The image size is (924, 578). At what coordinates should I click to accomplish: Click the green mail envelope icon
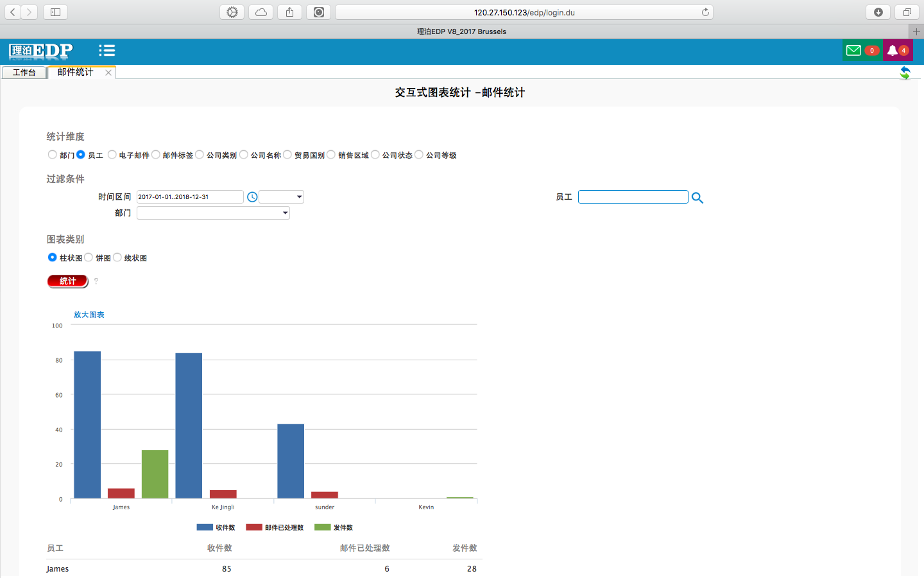(x=853, y=51)
